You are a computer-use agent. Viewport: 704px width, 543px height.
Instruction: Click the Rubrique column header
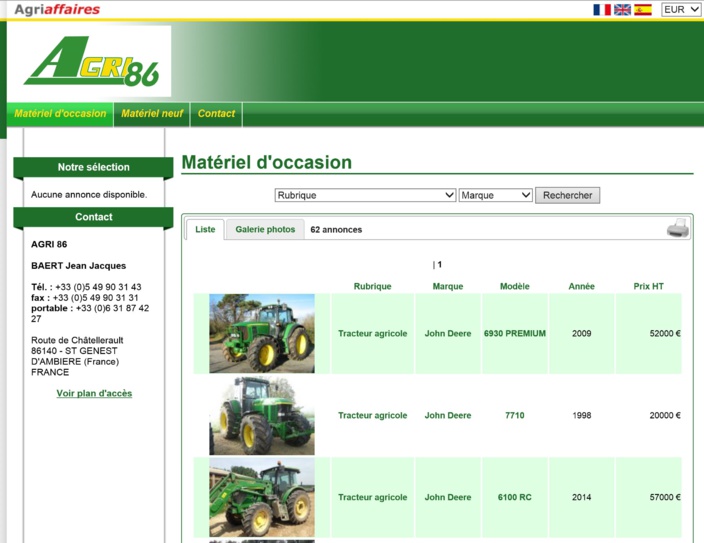372,287
